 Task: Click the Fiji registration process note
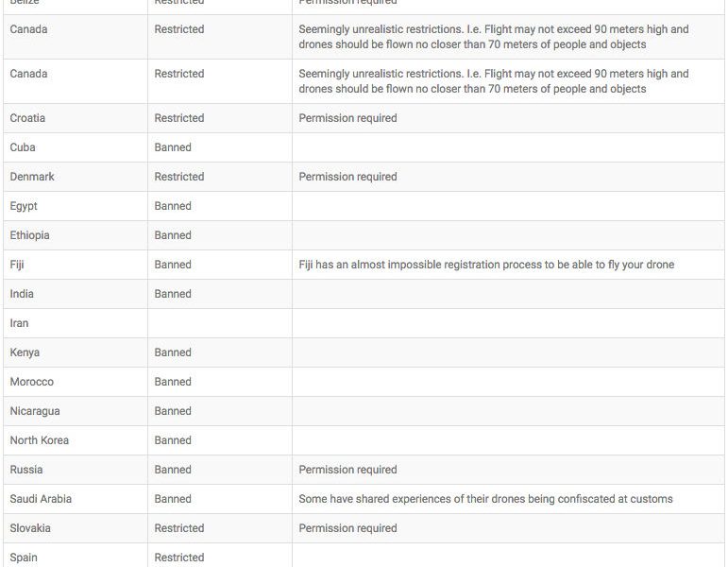click(x=486, y=265)
